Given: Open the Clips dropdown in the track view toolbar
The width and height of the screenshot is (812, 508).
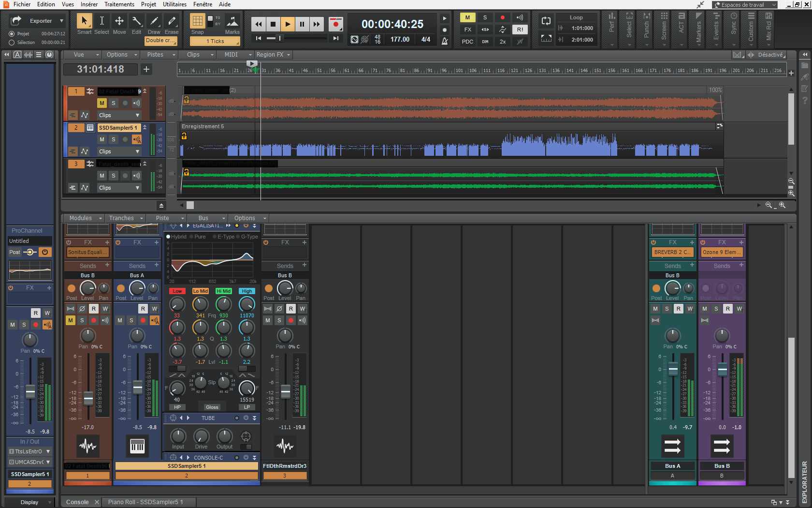Looking at the screenshot, I should 197,55.
